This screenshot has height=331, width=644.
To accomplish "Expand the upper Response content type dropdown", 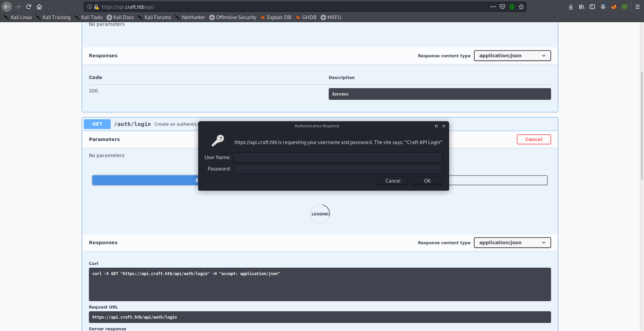I will 512,56.
